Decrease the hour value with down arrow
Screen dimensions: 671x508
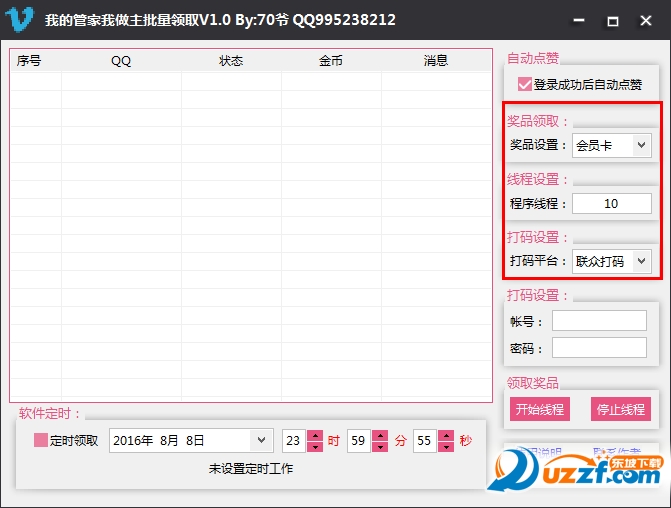315,446
